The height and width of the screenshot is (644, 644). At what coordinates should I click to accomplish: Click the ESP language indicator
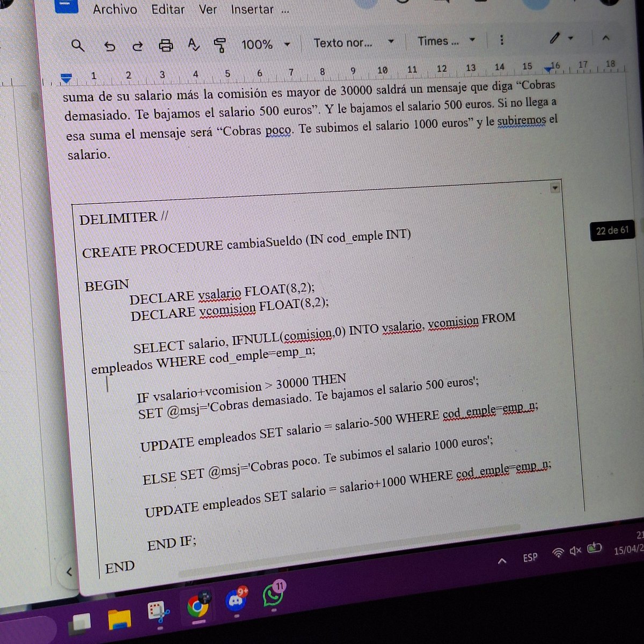(530, 558)
